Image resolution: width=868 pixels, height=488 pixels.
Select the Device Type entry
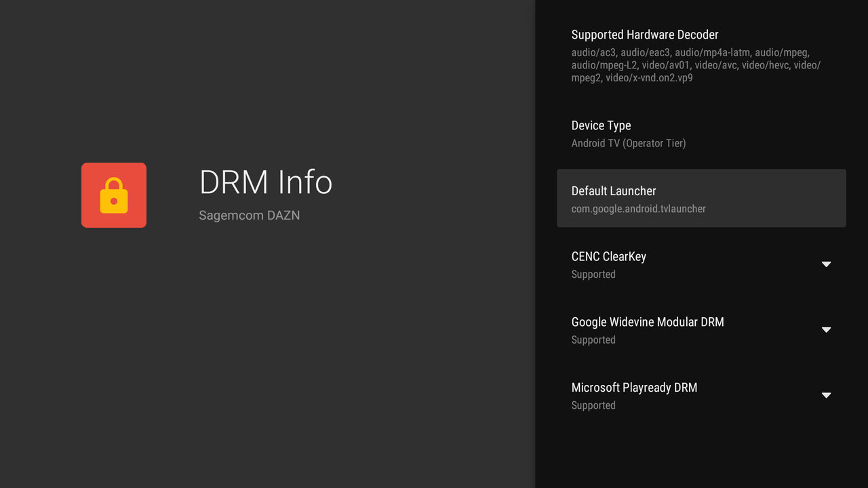pyautogui.click(x=701, y=134)
